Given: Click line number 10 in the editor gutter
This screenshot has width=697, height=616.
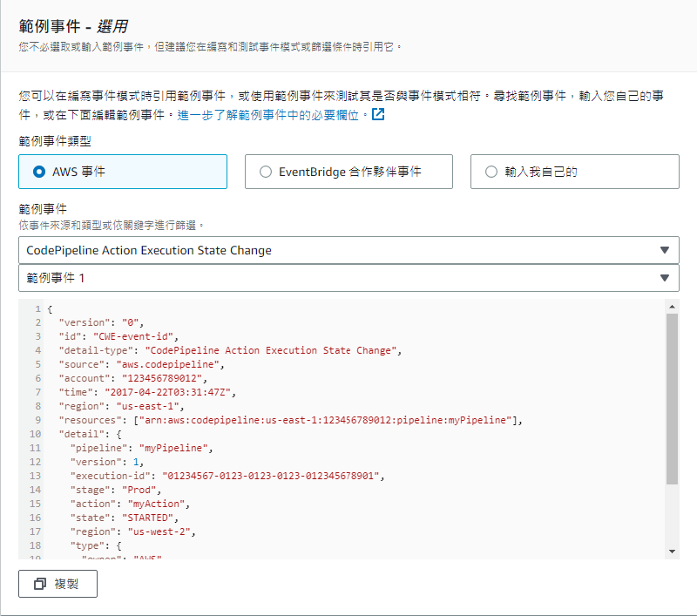Looking at the screenshot, I should (x=35, y=434).
